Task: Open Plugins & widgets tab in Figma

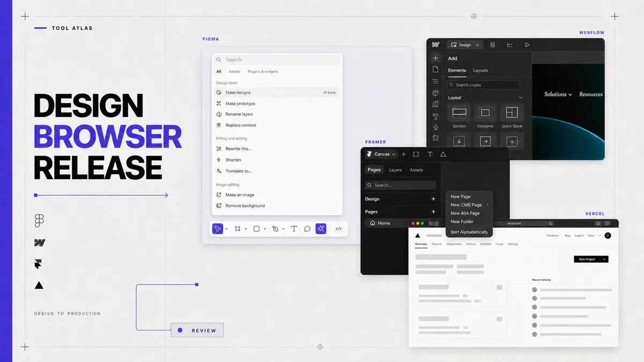Action: tap(263, 71)
